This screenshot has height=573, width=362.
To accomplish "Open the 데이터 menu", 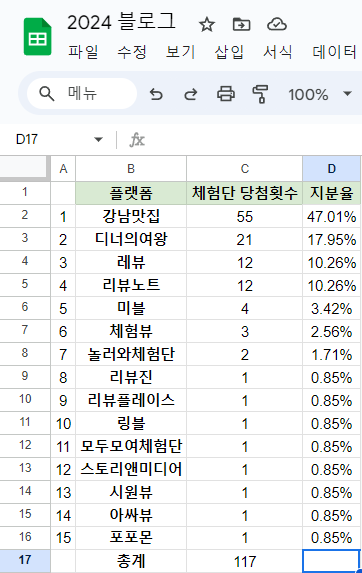I will [x=334, y=52].
